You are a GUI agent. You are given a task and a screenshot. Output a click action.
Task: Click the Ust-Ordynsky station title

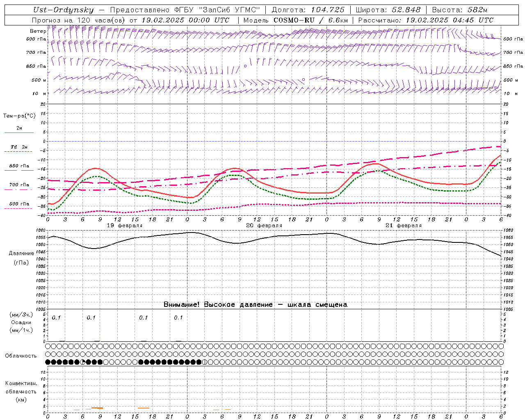click(64, 10)
